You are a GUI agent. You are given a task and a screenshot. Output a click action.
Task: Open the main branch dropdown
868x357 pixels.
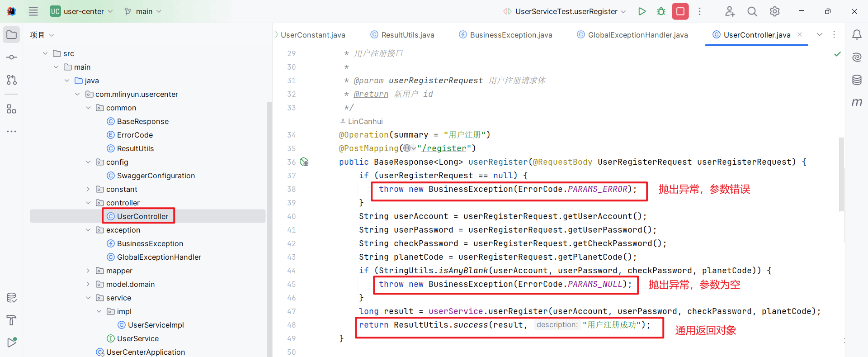(143, 11)
